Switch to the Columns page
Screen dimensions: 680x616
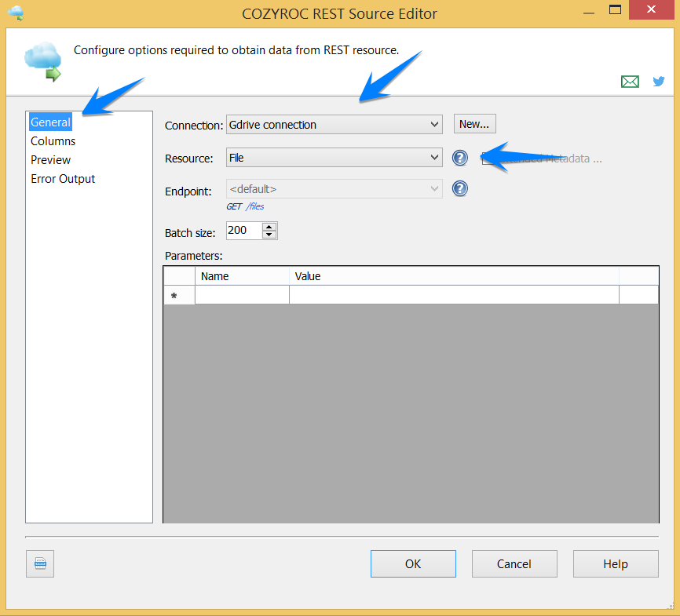[53, 141]
